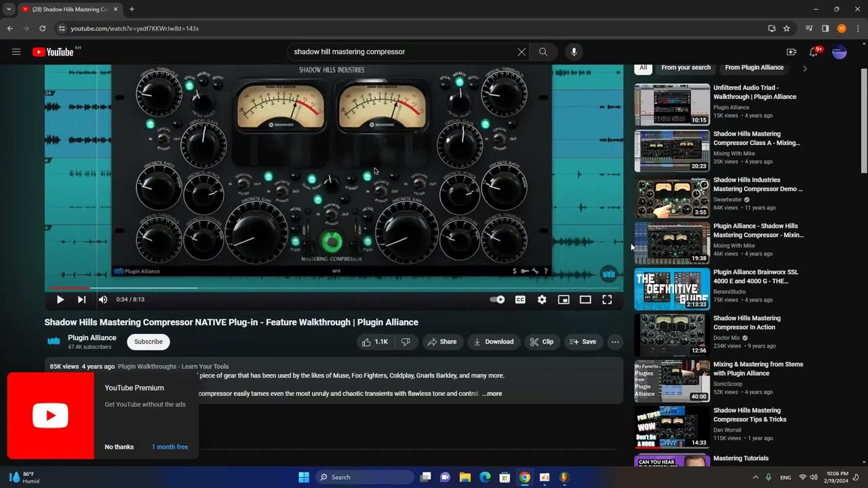Go back in the browser

click(9, 28)
